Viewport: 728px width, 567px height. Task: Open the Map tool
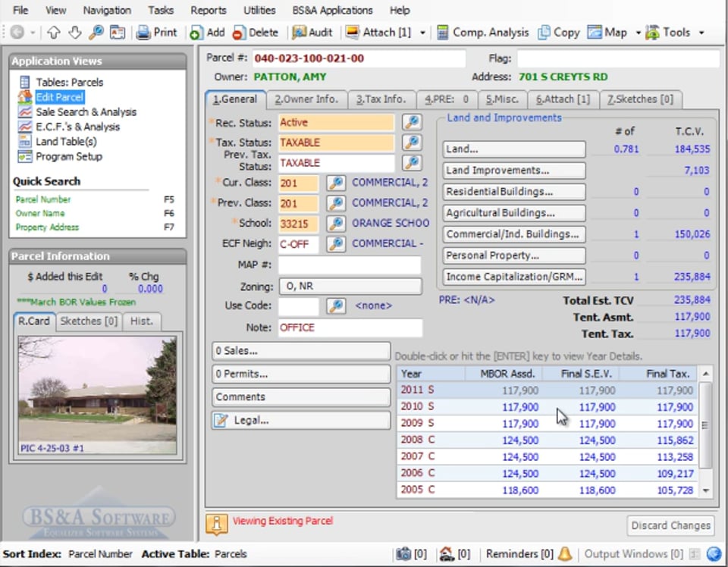pyautogui.click(x=607, y=33)
